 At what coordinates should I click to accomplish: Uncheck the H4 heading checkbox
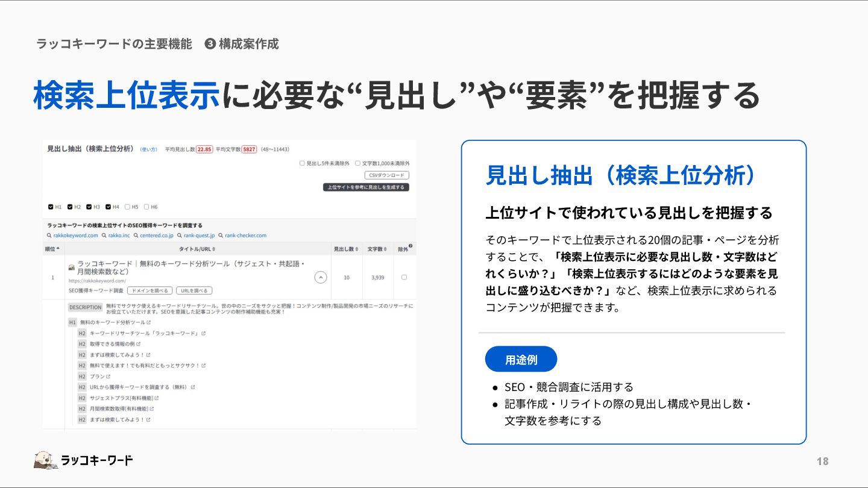[x=108, y=207]
